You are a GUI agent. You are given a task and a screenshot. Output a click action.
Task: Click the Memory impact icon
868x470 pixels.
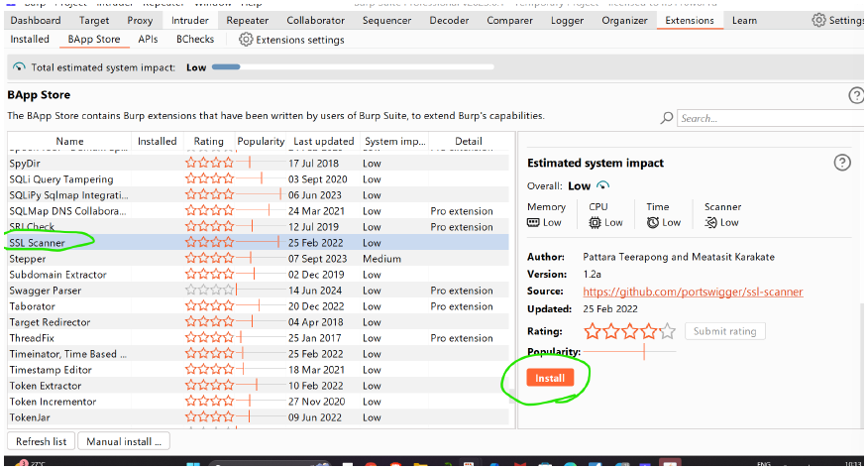533,222
